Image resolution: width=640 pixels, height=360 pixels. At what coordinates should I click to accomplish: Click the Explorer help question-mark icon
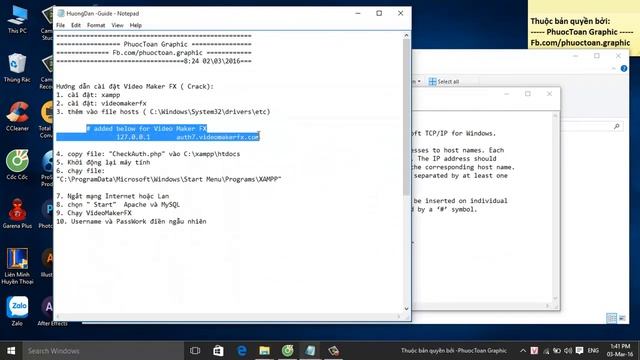point(624,69)
